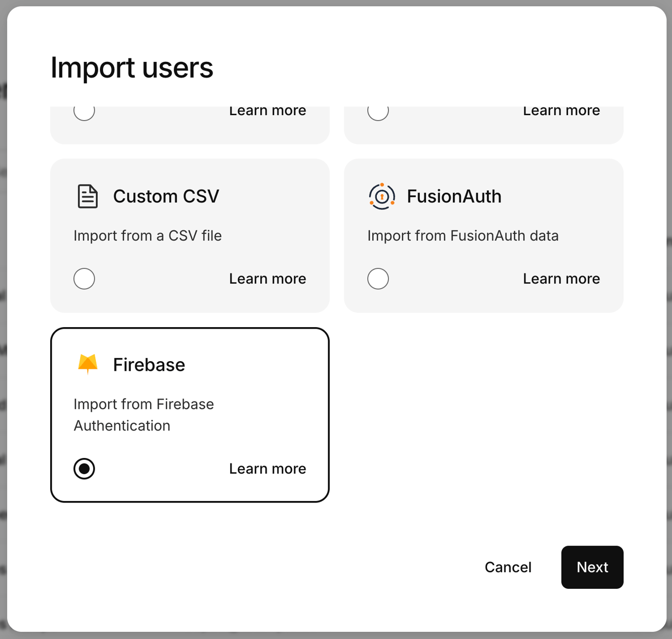Click the Firebase flame icon
The width and height of the screenshot is (672, 639).
click(88, 364)
